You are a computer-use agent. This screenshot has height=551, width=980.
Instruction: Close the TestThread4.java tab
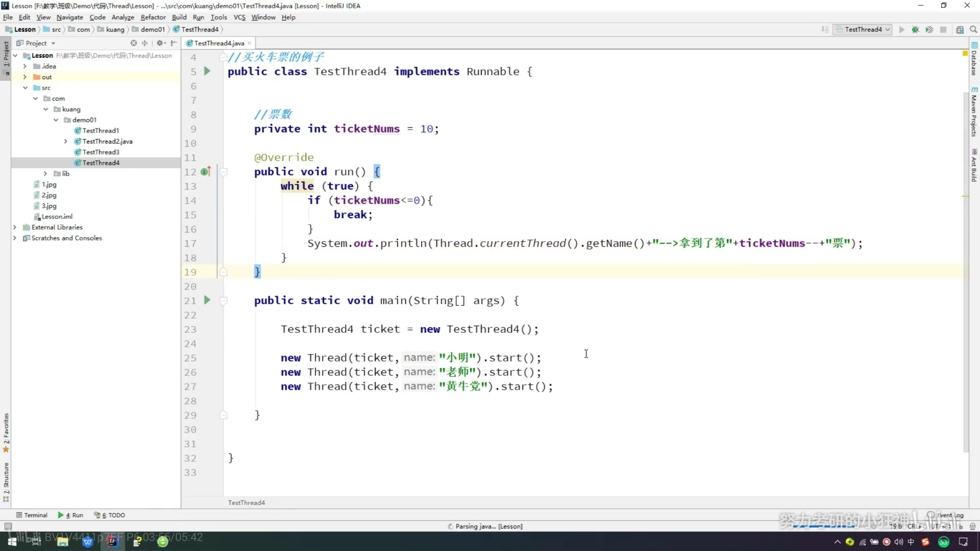pos(249,44)
